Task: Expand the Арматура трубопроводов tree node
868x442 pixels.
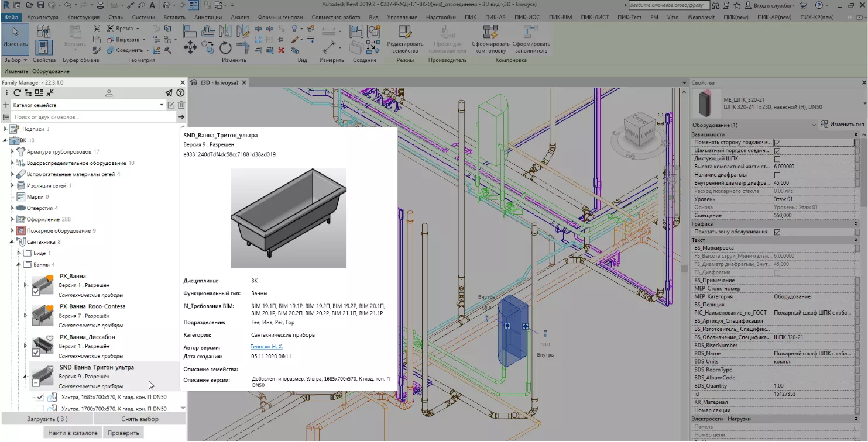Action: [x=12, y=152]
